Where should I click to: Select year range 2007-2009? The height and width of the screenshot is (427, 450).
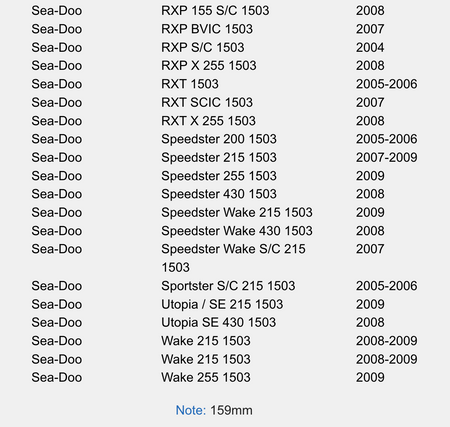pyautogui.click(x=386, y=157)
